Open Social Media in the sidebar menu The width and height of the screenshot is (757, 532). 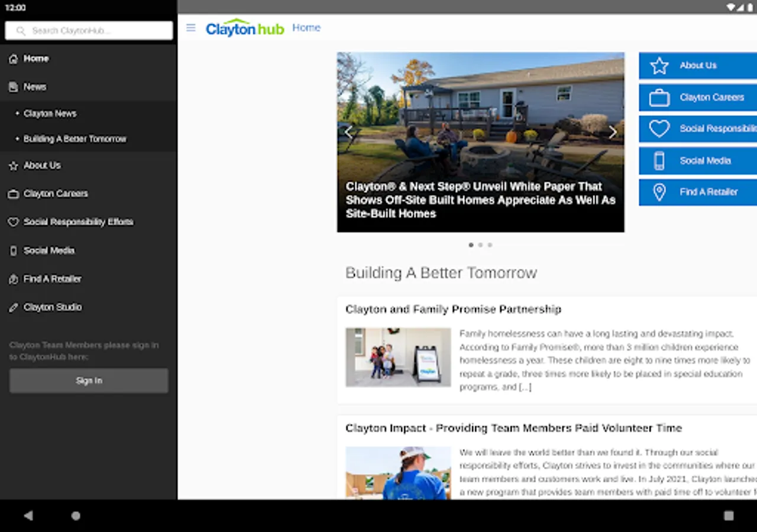[x=89, y=251]
